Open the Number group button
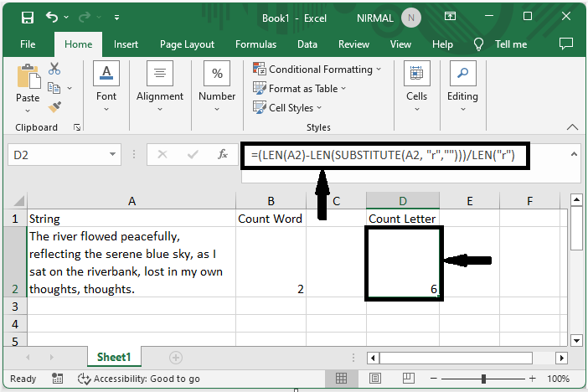The height and width of the screenshot is (392, 588). click(x=217, y=86)
